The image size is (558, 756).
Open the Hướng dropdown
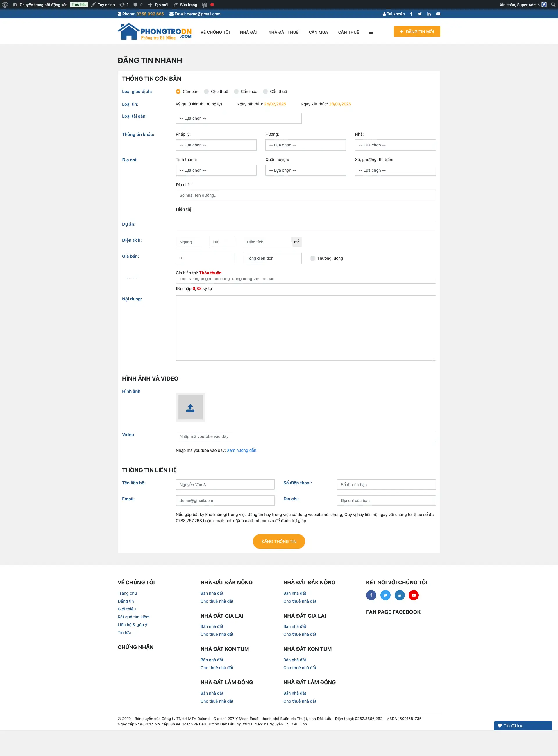[x=305, y=145]
